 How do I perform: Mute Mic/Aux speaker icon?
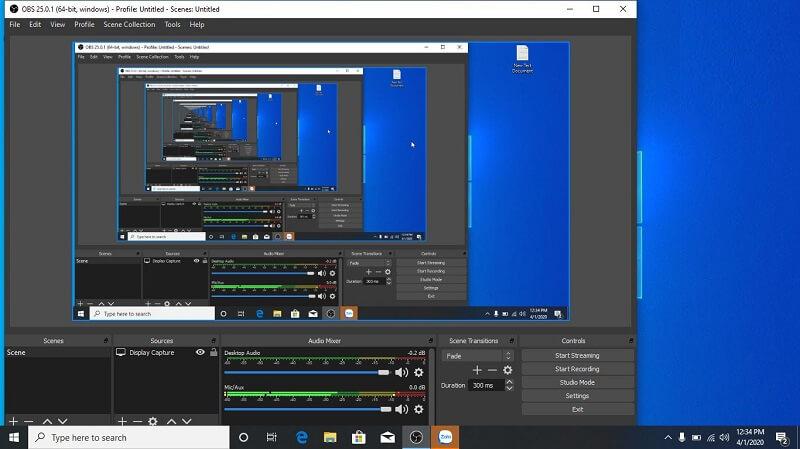coord(402,409)
